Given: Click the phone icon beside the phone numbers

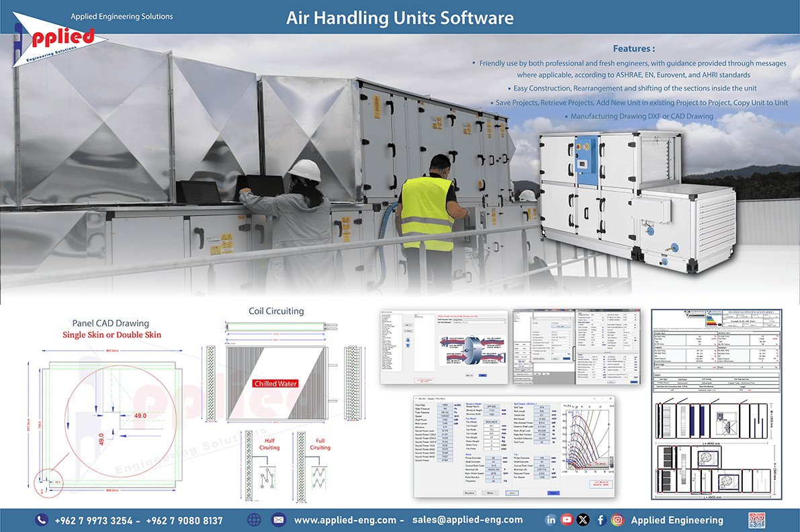Looking at the screenshot, I should coord(42,519).
